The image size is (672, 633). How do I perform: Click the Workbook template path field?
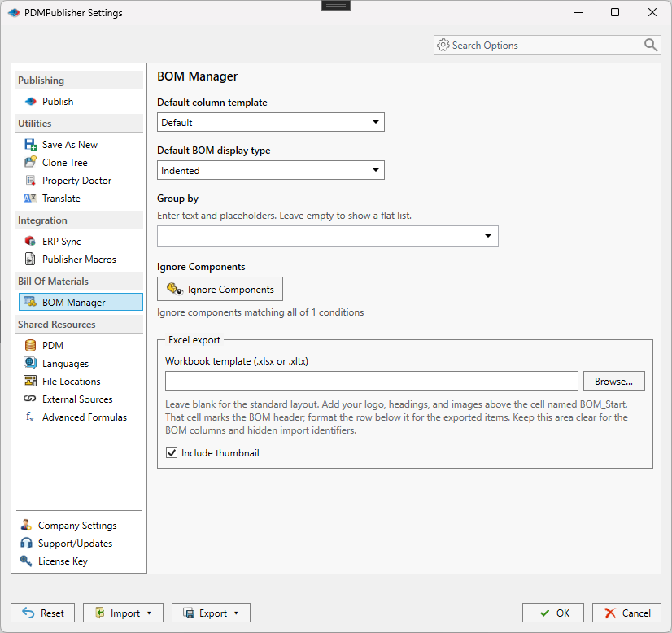(372, 381)
